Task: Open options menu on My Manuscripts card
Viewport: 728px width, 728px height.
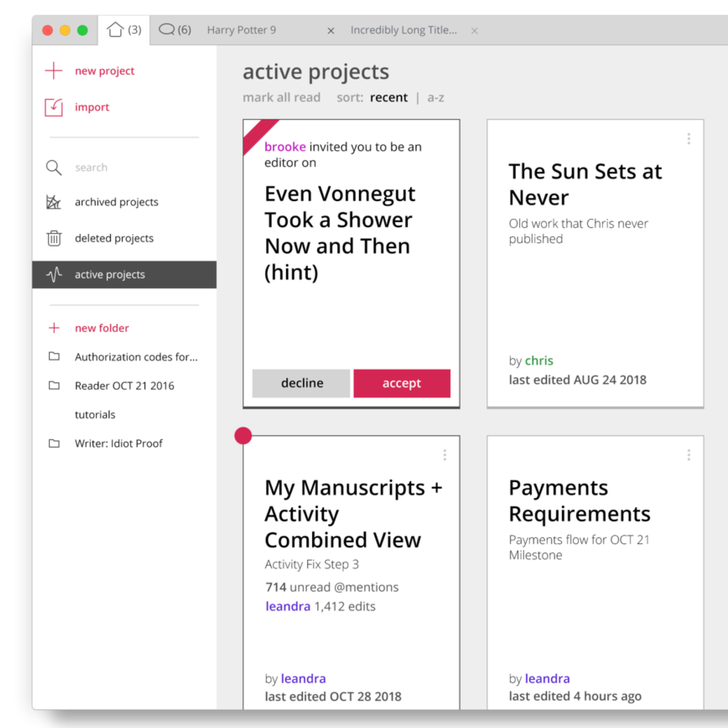Action: coord(445,455)
